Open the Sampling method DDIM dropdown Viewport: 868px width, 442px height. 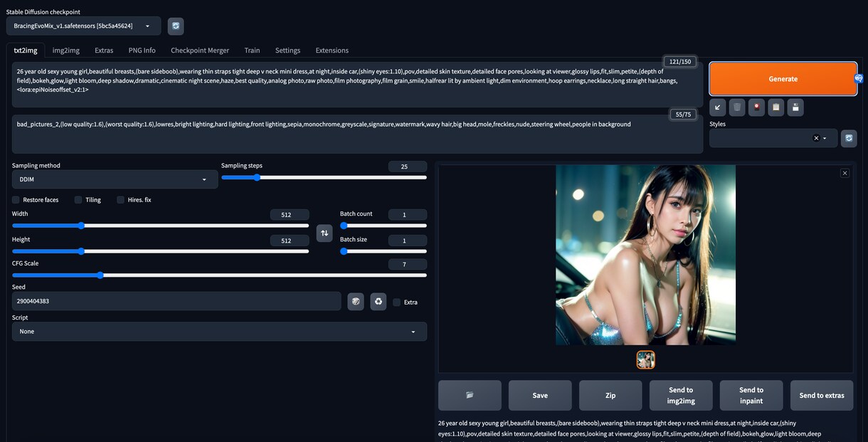point(115,179)
